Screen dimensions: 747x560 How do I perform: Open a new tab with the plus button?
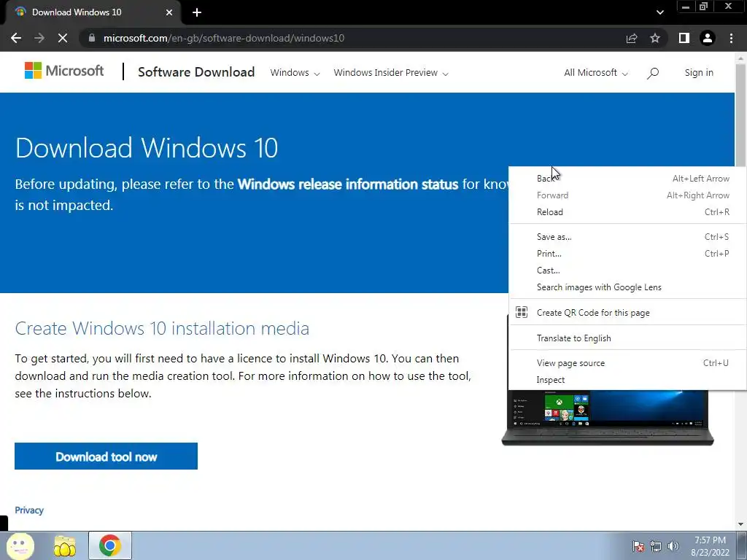(x=197, y=12)
